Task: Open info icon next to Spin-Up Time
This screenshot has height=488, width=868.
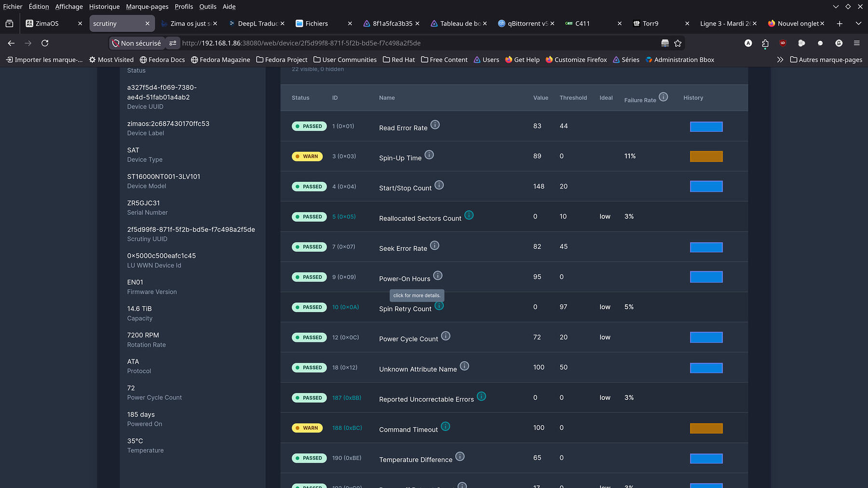Action: click(x=429, y=155)
